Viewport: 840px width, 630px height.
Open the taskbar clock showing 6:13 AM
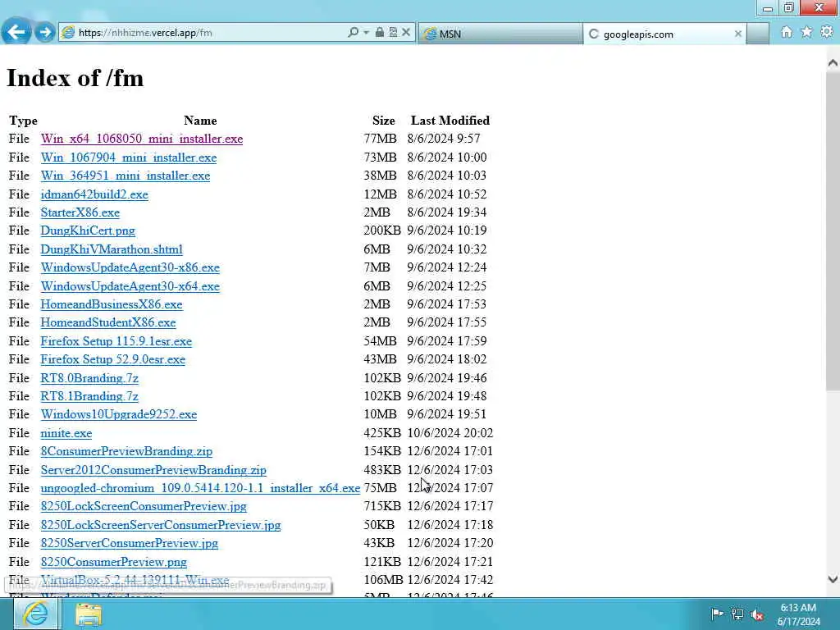click(798, 614)
